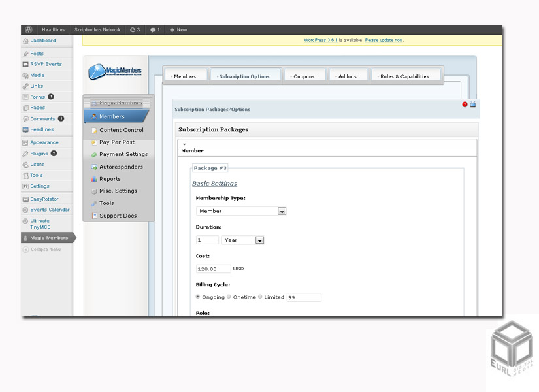The height and width of the screenshot is (392, 539).
Task: Click the Links chain icon
Action: click(25, 86)
